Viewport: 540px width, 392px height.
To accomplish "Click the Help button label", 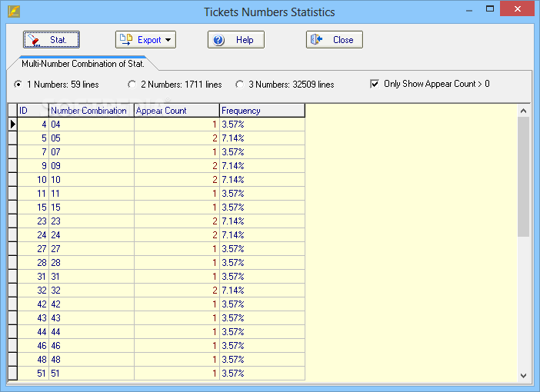I will tap(245, 40).
